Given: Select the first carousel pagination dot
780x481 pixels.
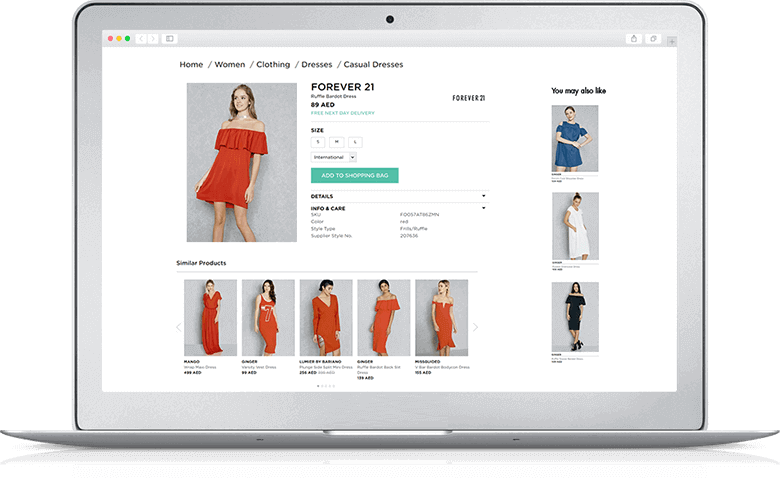Looking at the screenshot, I should pos(318,386).
